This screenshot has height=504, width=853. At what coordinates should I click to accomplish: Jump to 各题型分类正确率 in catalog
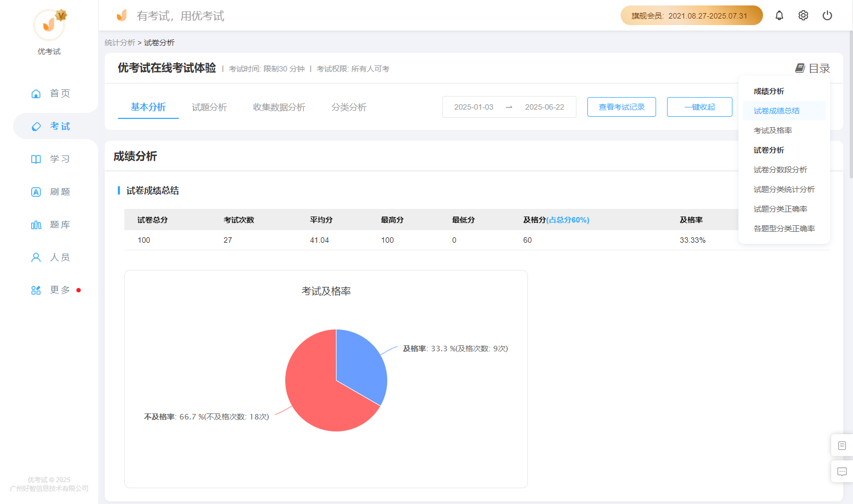(784, 229)
